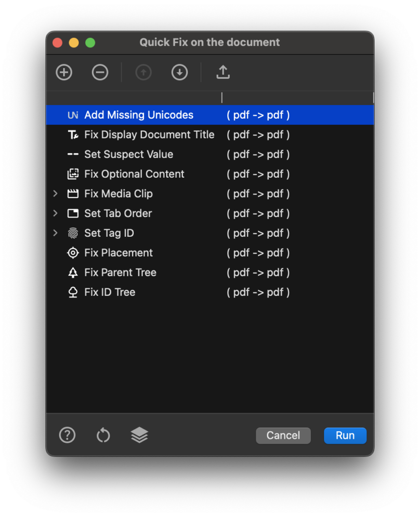The image size is (420, 517).
Task: Select the Set Suspect Value label
Action: (x=129, y=154)
